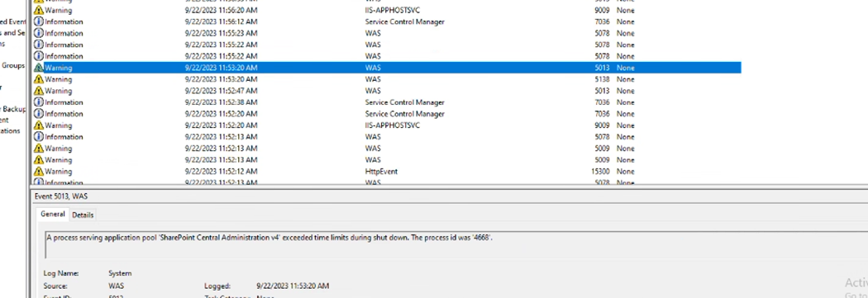The height and width of the screenshot is (298, 868).
Task: Click the event ID 5138 cell
Action: 602,79
